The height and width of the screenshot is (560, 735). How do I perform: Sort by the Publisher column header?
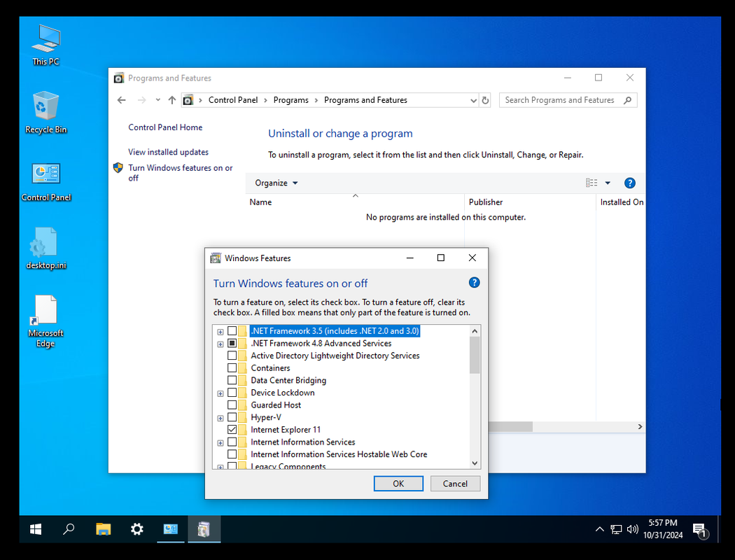(530, 202)
